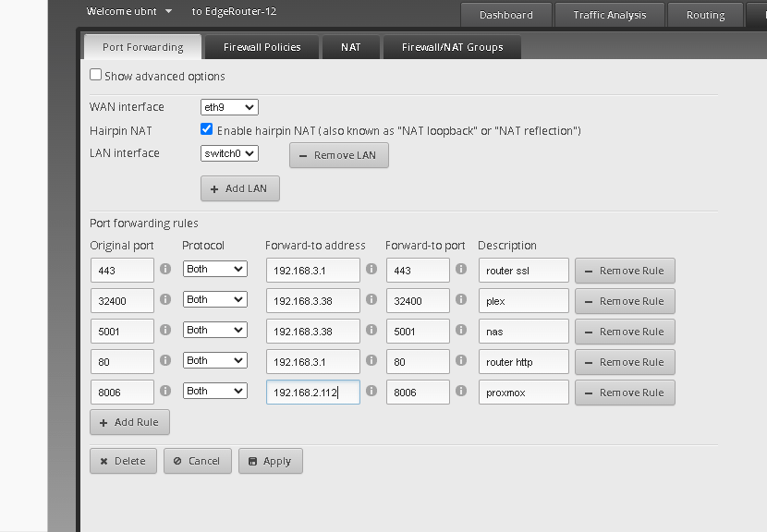767x532 pixels.
Task: Remove the router ssl rule
Action: pos(625,271)
